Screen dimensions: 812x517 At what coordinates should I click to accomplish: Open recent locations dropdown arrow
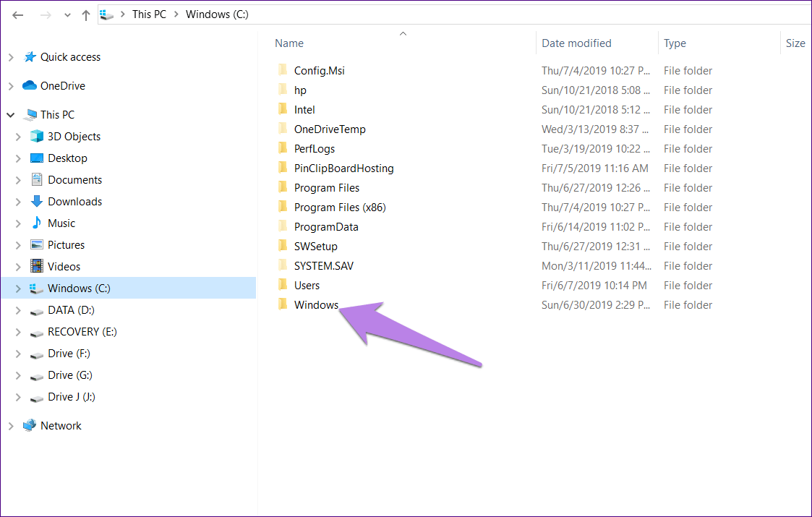tap(67, 15)
